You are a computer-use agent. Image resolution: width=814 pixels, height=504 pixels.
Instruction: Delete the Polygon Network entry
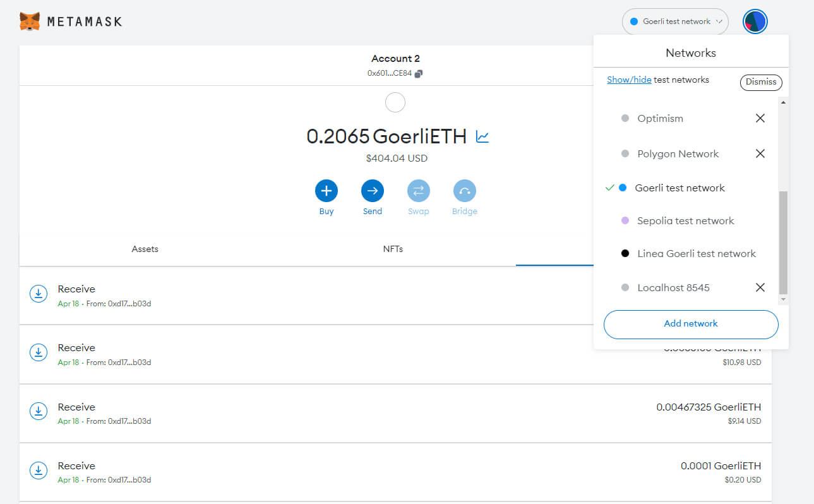[760, 153]
